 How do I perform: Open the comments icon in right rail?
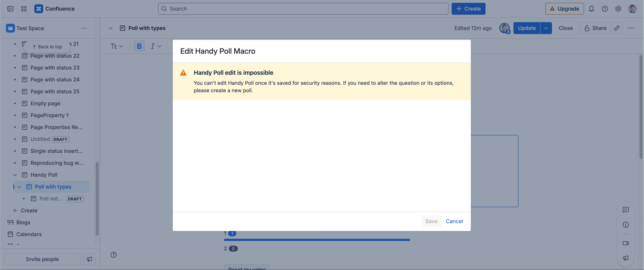coord(626,210)
